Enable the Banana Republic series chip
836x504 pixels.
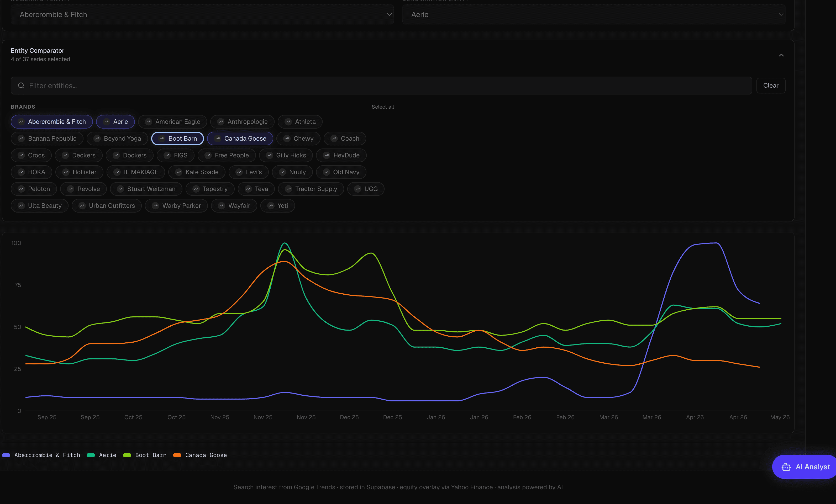47,138
